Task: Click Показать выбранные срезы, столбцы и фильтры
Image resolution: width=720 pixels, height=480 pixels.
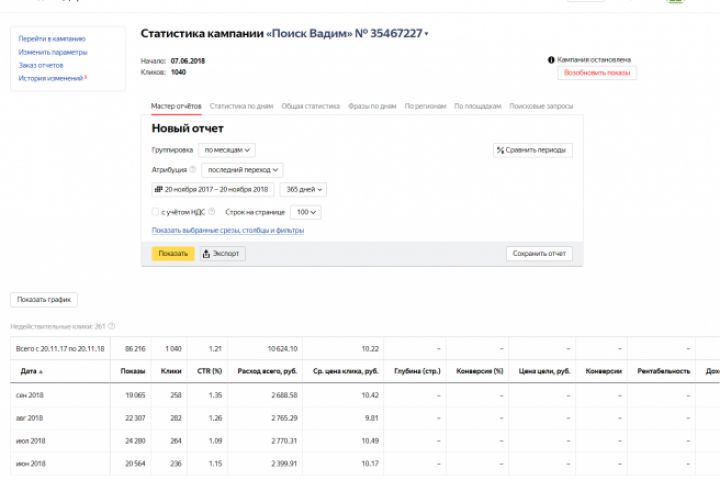Action: [228, 230]
